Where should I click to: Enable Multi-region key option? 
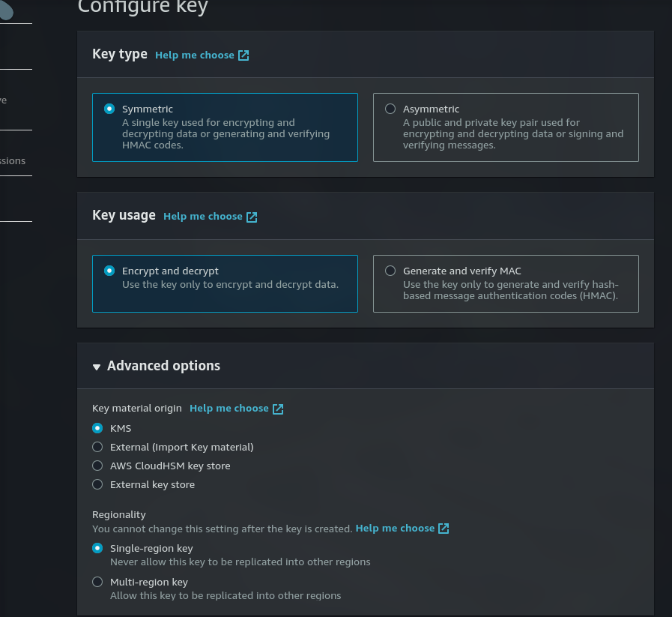97,582
